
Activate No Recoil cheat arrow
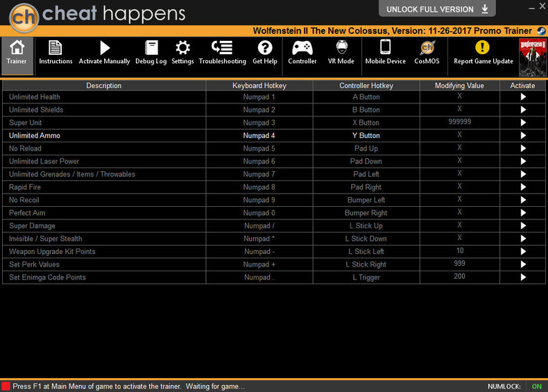[523, 200]
